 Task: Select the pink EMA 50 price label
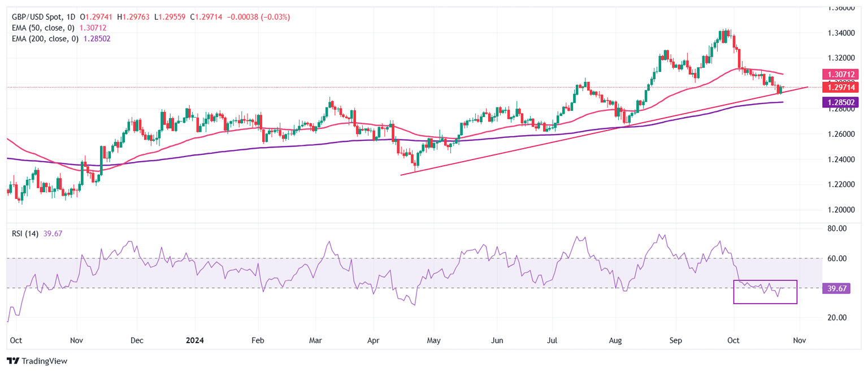pos(840,74)
